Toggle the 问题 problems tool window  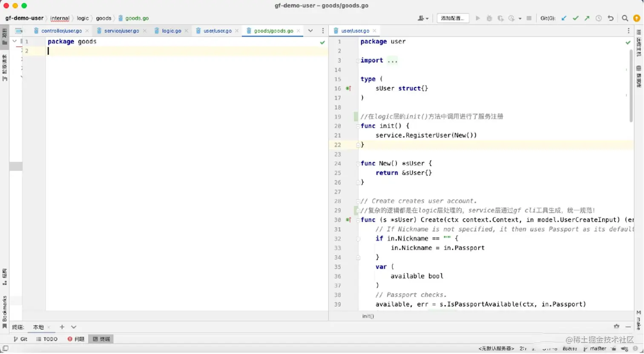(76, 339)
